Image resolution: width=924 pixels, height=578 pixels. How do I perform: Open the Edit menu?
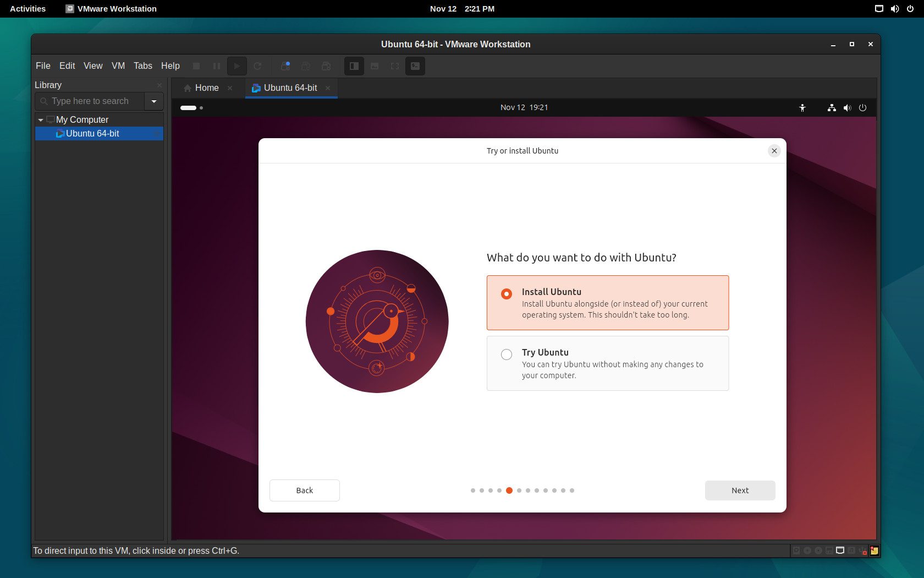(x=67, y=66)
